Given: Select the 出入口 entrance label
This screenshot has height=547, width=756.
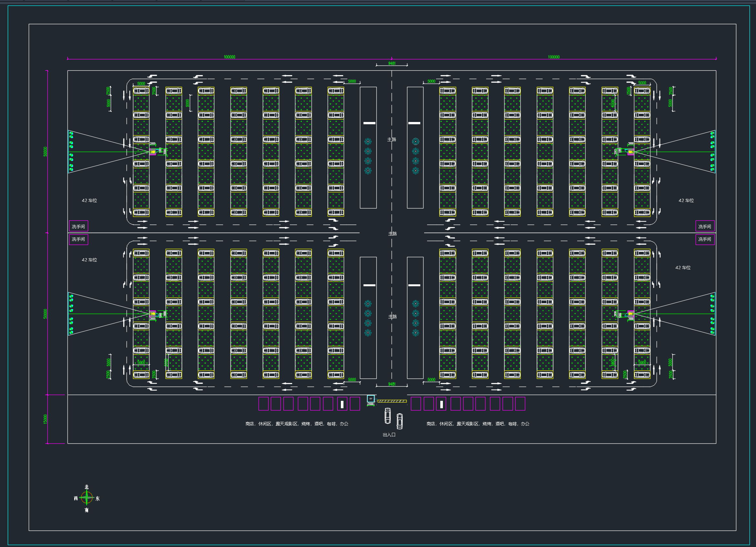Looking at the screenshot, I should click(x=389, y=435).
